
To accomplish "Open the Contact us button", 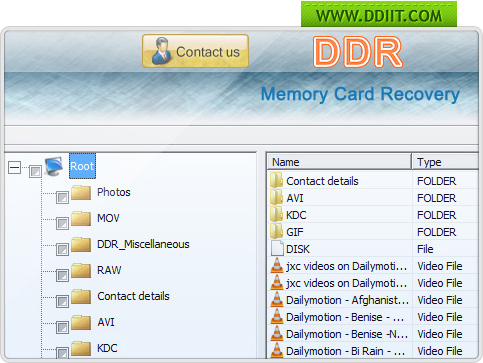I will point(195,51).
